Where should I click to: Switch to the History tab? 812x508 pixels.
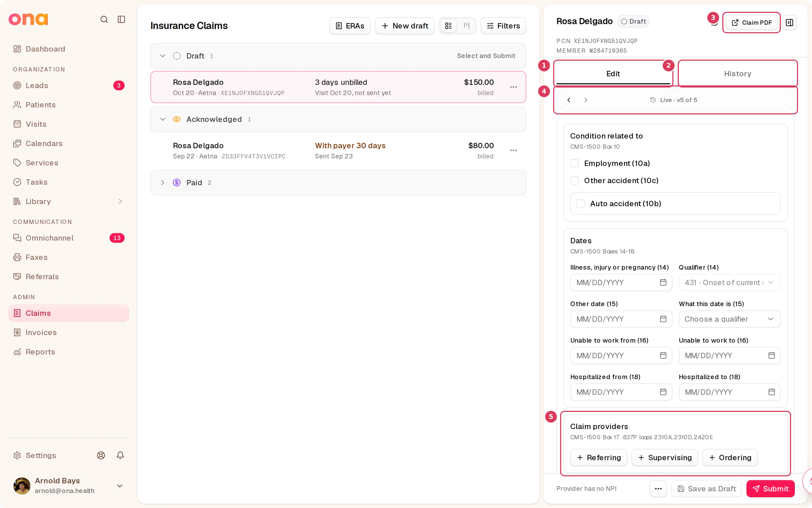point(737,74)
